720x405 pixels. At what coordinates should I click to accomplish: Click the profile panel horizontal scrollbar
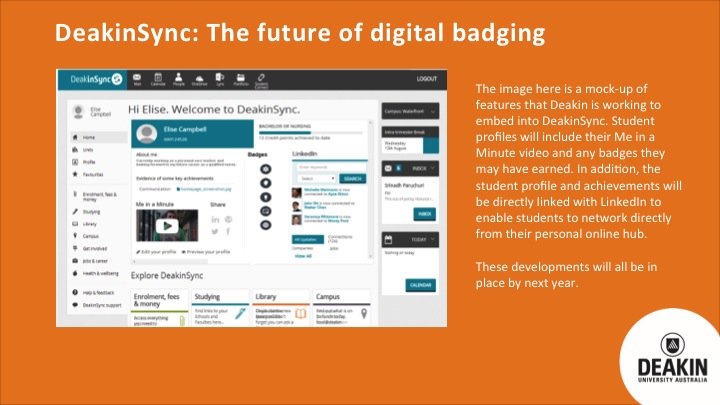[x=170, y=262]
